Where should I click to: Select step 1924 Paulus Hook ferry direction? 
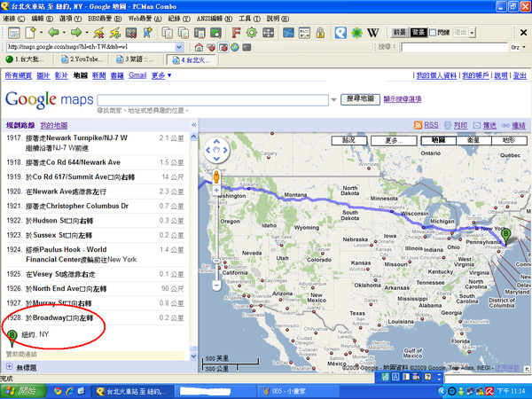coord(95,254)
